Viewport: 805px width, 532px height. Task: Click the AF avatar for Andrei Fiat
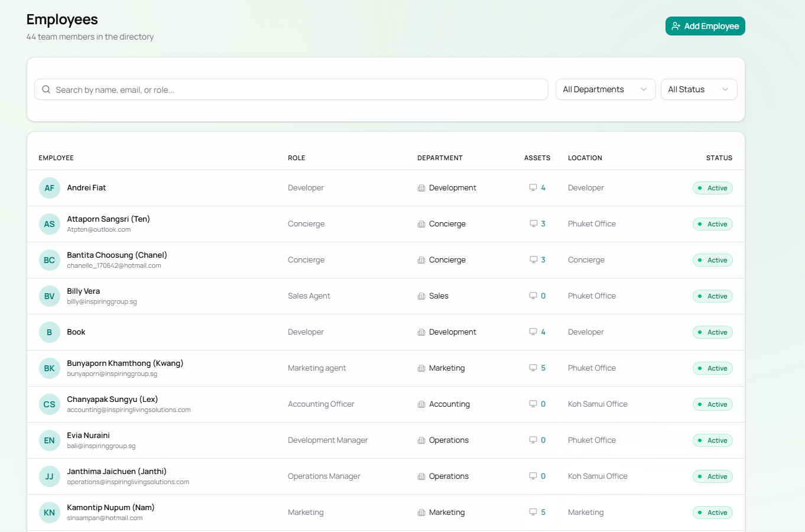pyautogui.click(x=50, y=188)
